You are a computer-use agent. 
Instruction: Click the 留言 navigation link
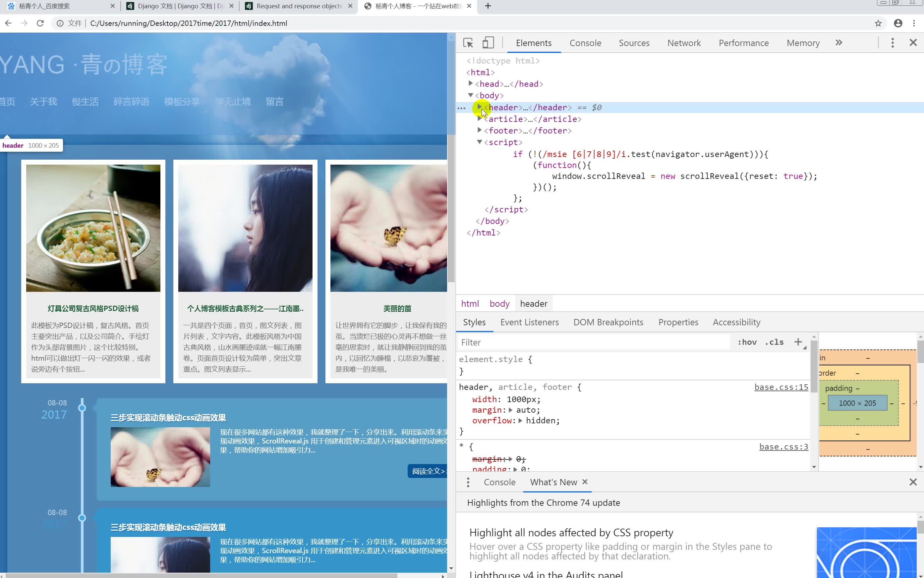pos(275,102)
